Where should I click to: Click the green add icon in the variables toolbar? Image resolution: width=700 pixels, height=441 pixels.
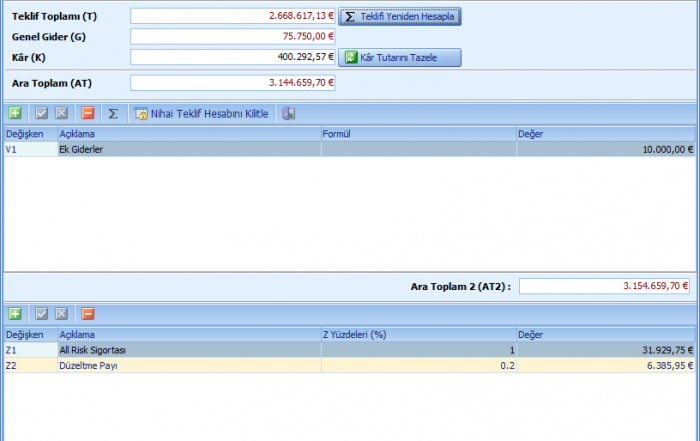(x=15, y=114)
